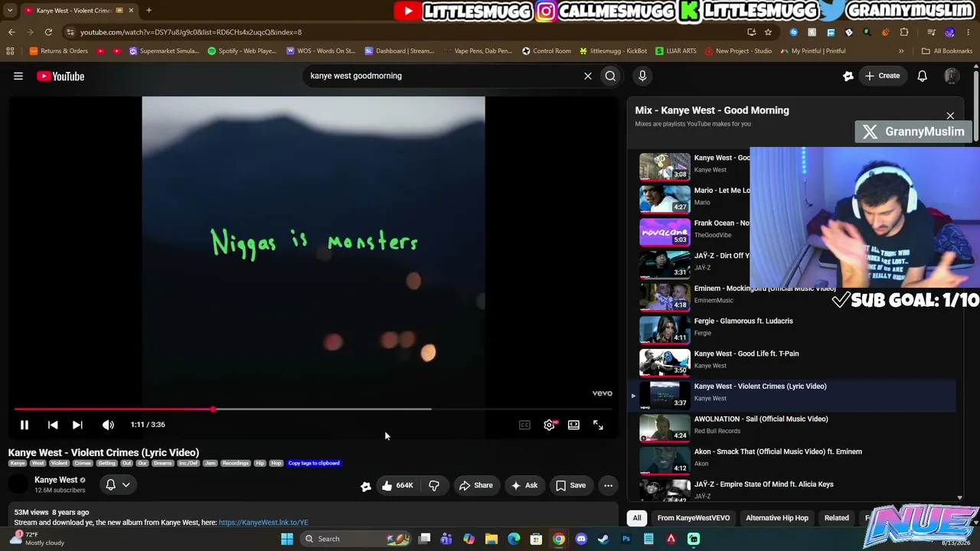Open the more actions ellipsis menu

pos(608,485)
